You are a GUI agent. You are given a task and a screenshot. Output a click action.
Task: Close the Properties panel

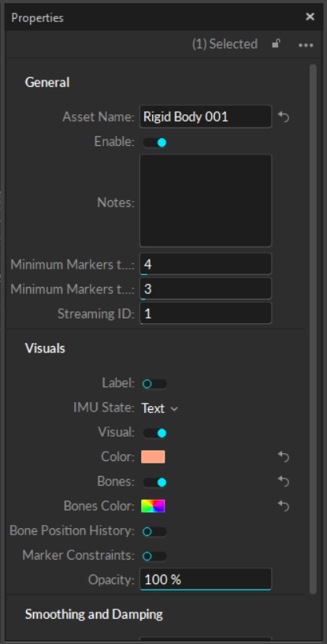click(310, 17)
